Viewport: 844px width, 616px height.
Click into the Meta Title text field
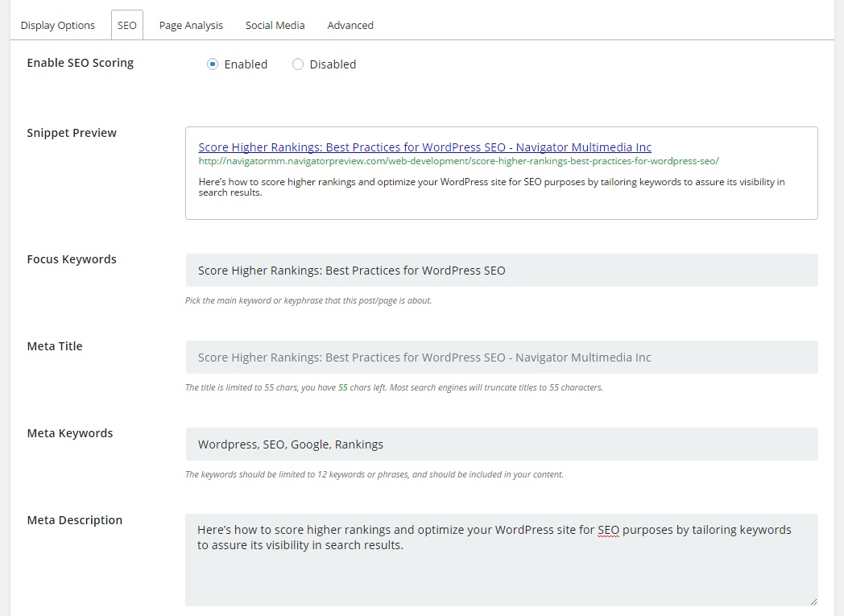tap(501, 358)
